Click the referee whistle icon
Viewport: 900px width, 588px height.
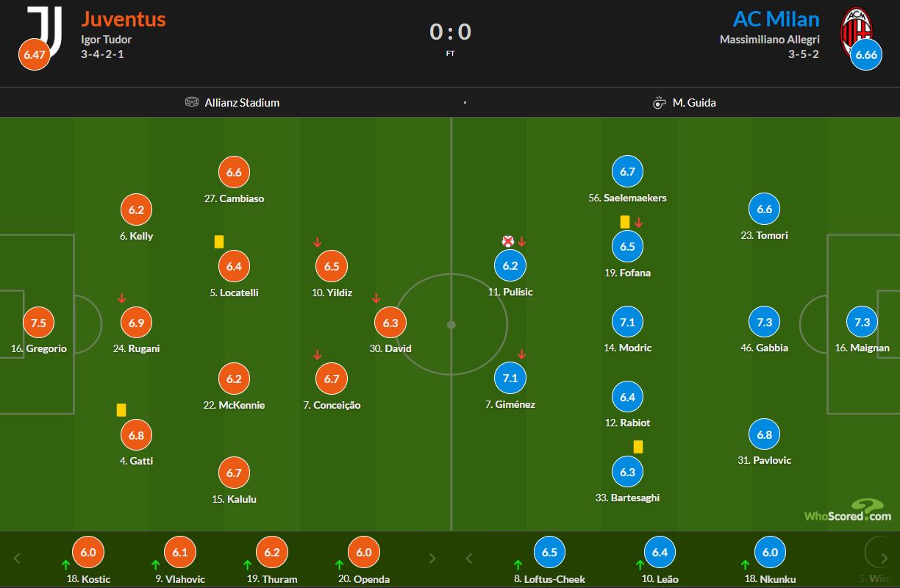pyautogui.click(x=659, y=102)
